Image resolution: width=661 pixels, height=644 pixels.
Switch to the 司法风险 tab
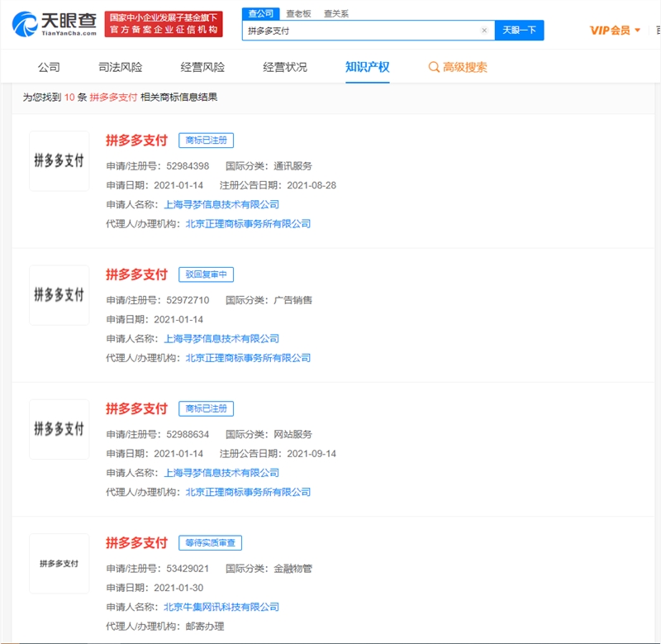[120, 67]
